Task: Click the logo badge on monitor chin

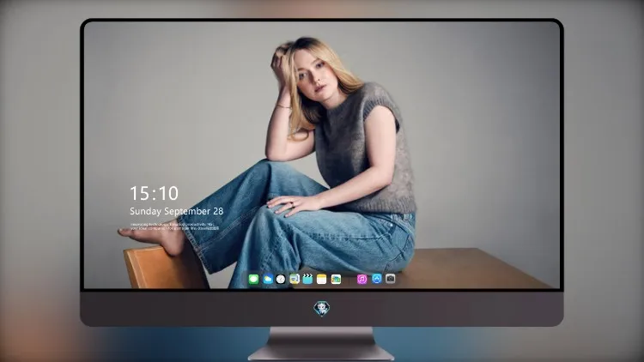Action: coord(322,308)
